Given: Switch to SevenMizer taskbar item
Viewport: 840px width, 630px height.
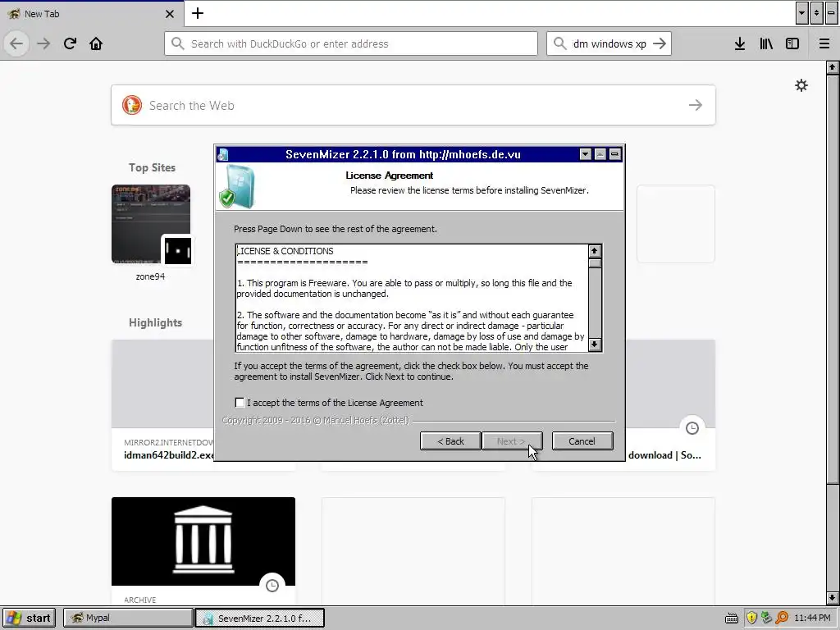Looking at the screenshot, I should pos(259,618).
